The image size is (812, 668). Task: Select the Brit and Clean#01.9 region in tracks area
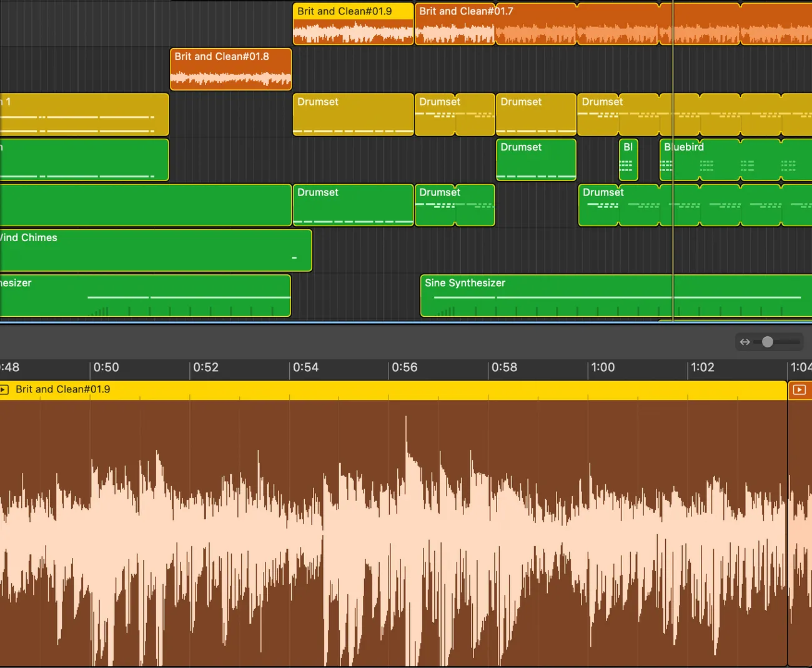(353, 24)
